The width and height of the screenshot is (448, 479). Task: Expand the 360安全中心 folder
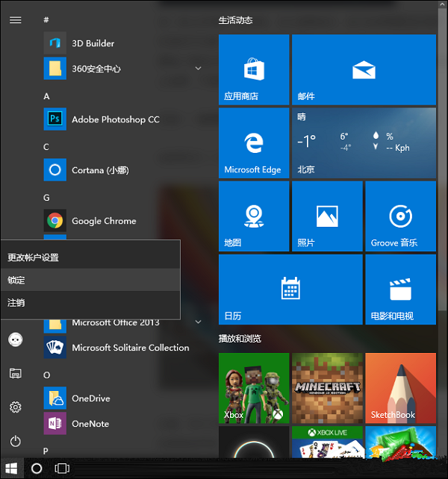click(198, 69)
